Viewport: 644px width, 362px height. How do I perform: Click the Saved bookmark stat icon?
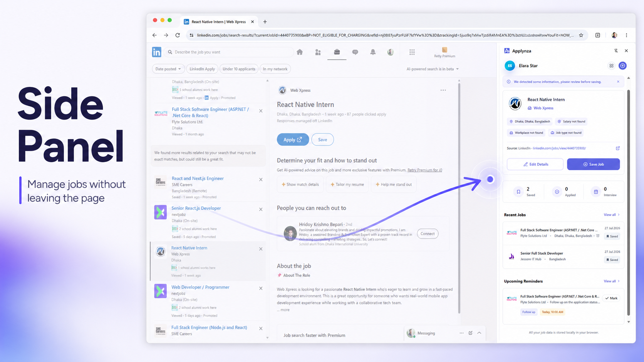pyautogui.click(x=518, y=192)
